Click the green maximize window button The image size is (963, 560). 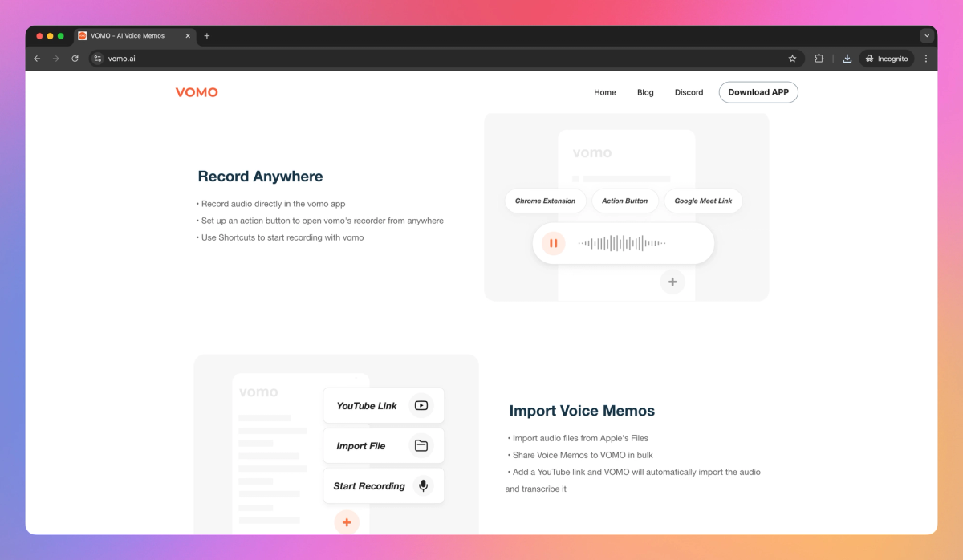60,36
